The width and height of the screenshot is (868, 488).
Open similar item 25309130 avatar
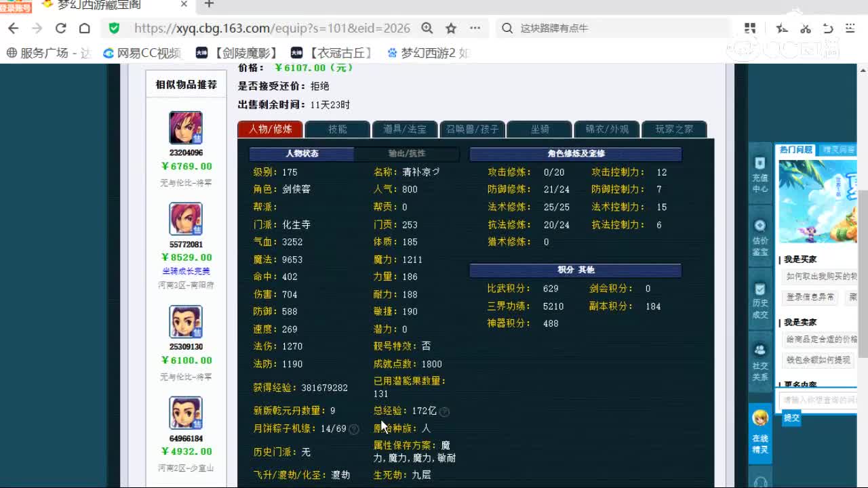click(186, 322)
